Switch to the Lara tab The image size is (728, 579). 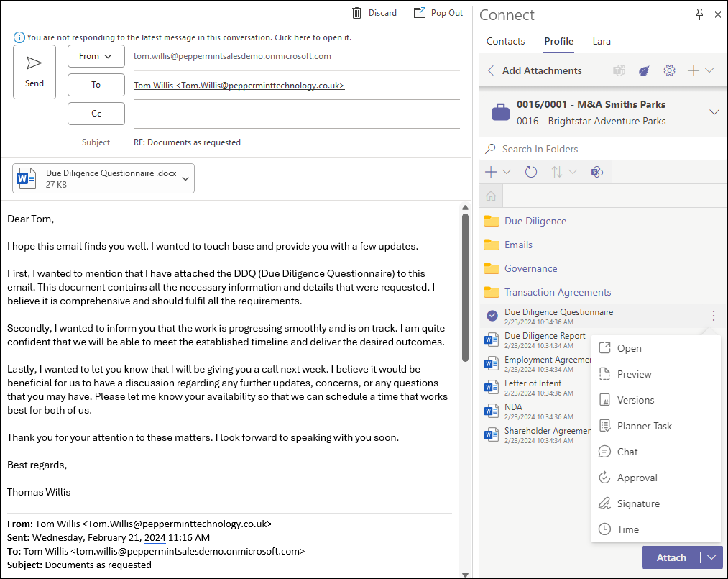[x=602, y=42]
